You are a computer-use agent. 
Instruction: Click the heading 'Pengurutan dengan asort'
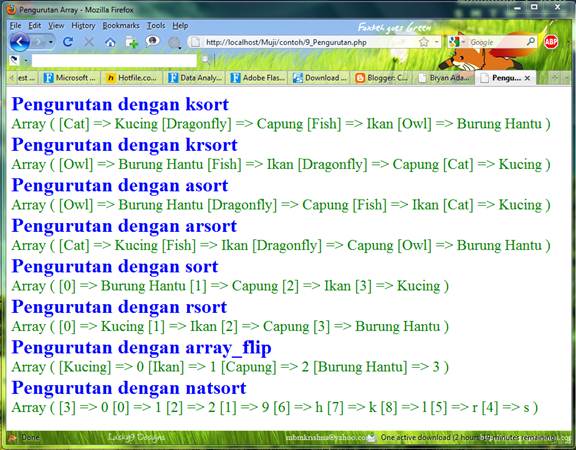coord(120,186)
